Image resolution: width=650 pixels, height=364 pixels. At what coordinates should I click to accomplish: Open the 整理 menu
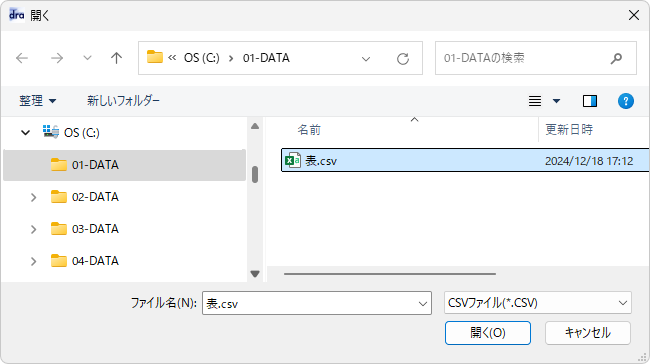pos(37,101)
